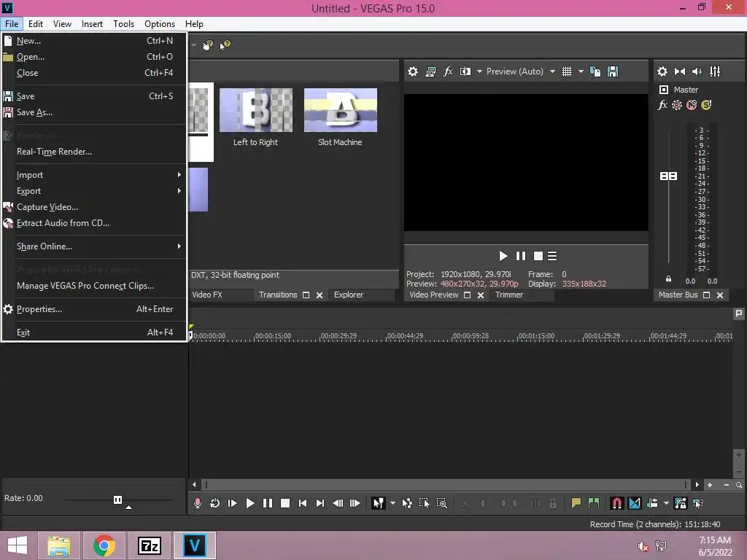Toggle lock envelopes to events
This screenshot has width=747, height=560.
point(681,503)
